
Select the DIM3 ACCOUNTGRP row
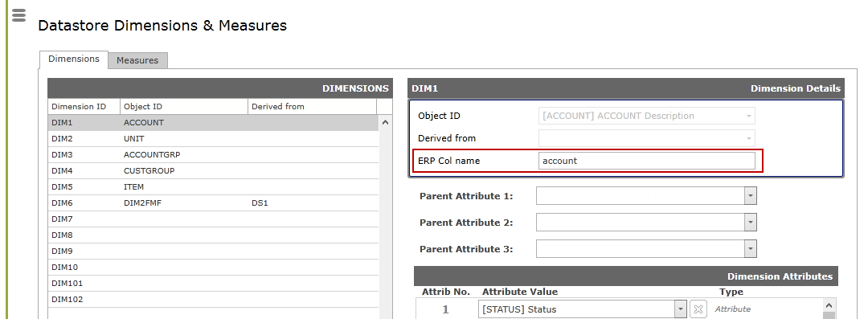[213, 154]
